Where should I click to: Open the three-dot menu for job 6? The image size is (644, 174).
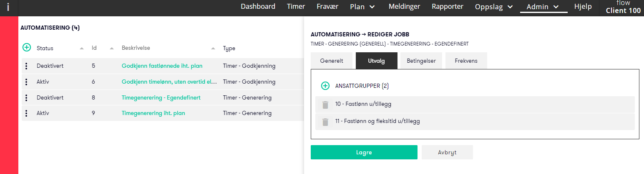[x=26, y=82]
